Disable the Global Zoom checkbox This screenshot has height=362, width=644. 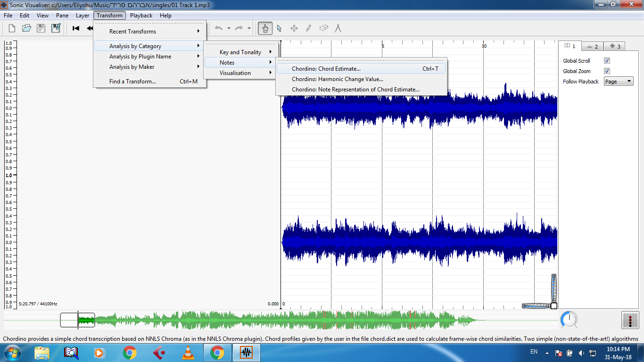tap(607, 71)
